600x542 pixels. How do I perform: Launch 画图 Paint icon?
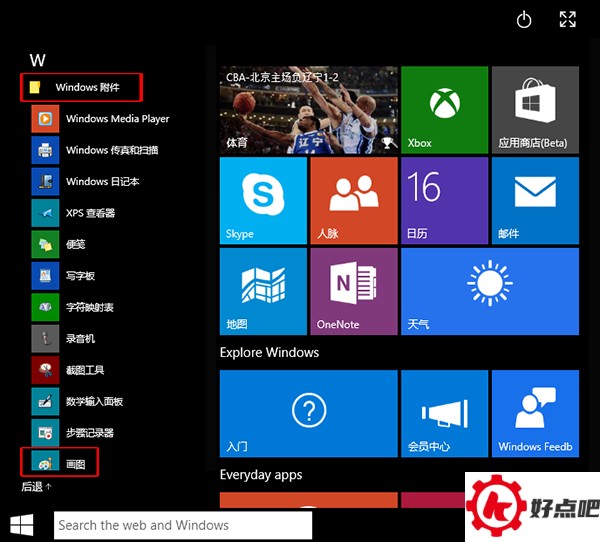[x=45, y=461]
